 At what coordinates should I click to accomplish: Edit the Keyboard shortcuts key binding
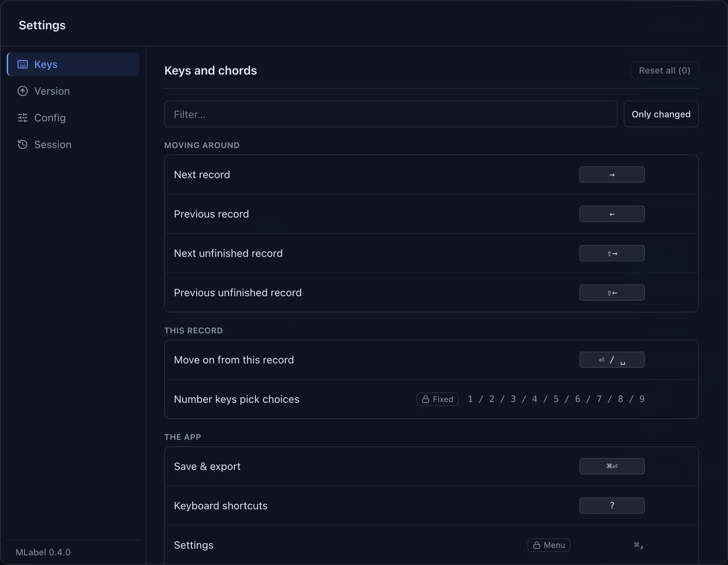(x=612, y=506)
